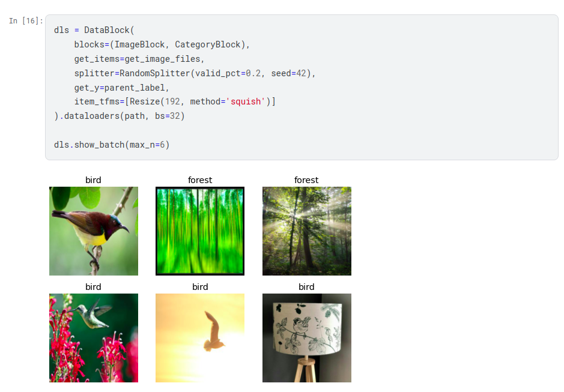Click inside the code cell on DataBlock line

pyautogui.click(x=94, y=30)
